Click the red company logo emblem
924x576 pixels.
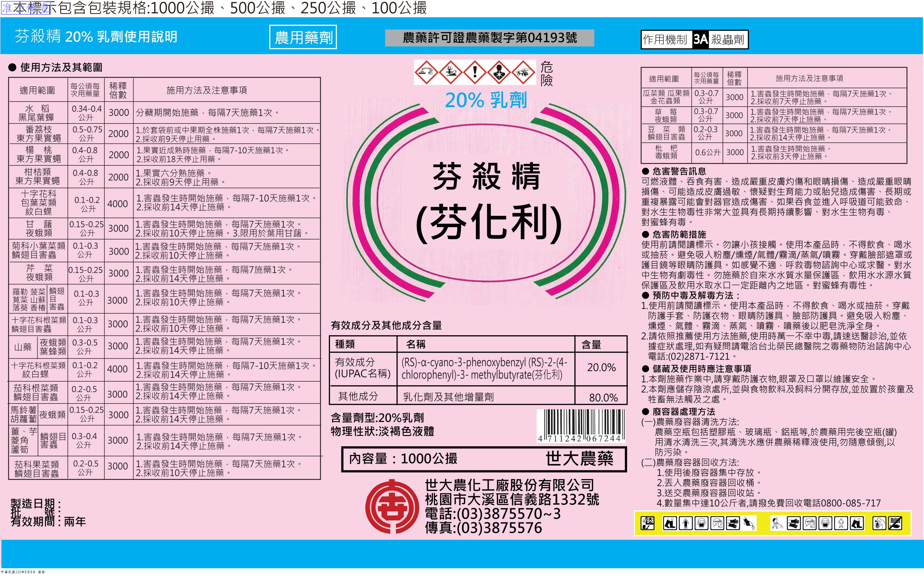[x=392, y=507]
